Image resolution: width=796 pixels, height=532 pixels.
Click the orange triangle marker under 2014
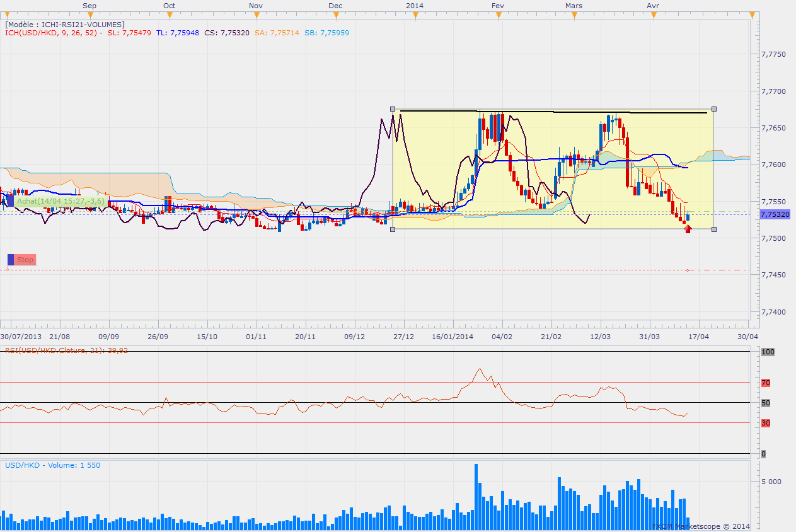415,14
